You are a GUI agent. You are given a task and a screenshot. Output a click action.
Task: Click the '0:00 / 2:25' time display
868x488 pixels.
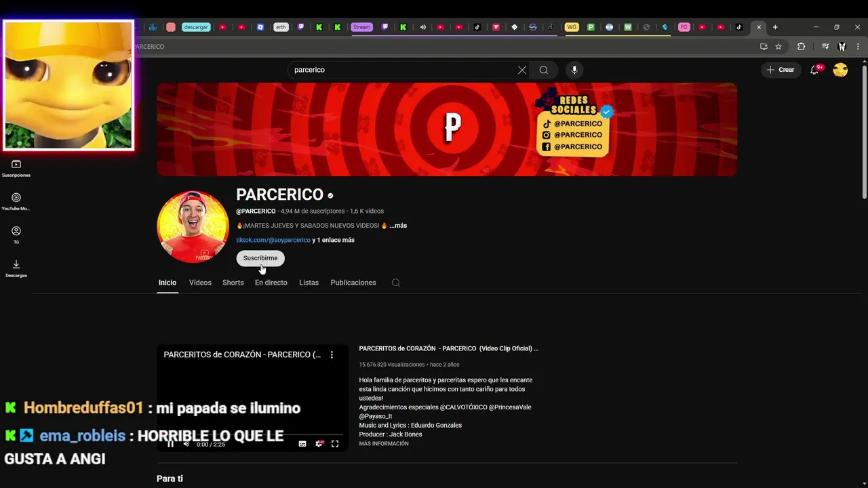click(x=210, y=444)
